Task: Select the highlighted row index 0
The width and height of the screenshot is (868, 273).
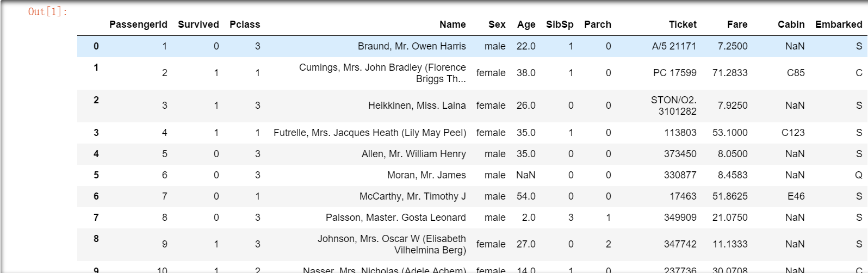Action: [x=96, y=46]
